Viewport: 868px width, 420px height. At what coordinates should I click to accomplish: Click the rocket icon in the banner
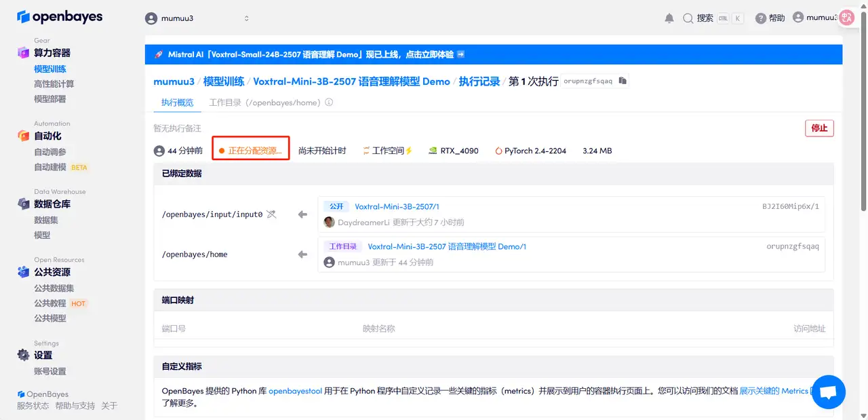pos(159,54)
